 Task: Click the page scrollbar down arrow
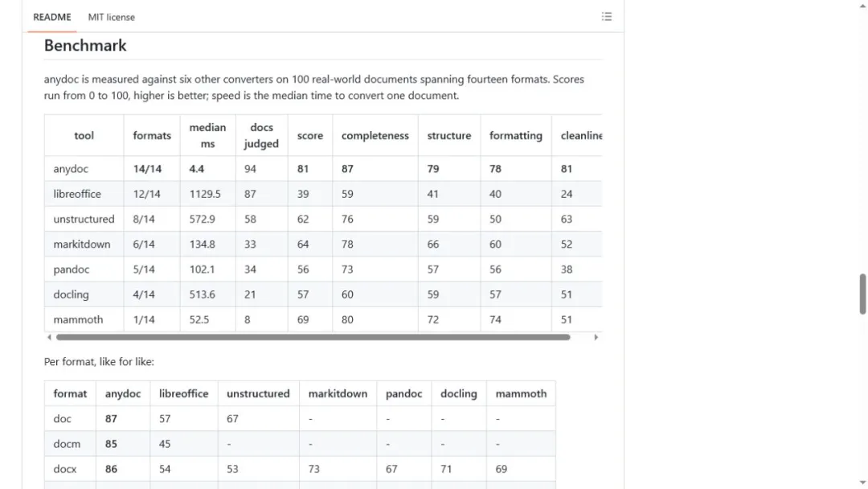[862, 483]
